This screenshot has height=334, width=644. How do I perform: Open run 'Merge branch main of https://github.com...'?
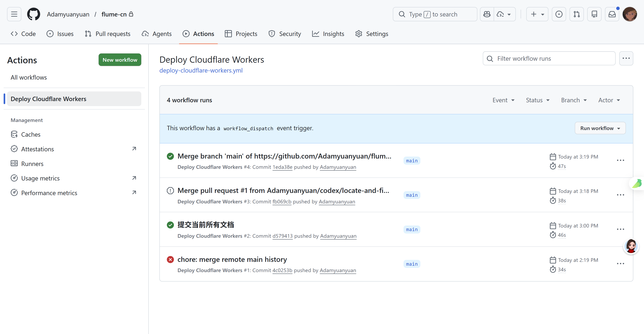tap(285, 156)
